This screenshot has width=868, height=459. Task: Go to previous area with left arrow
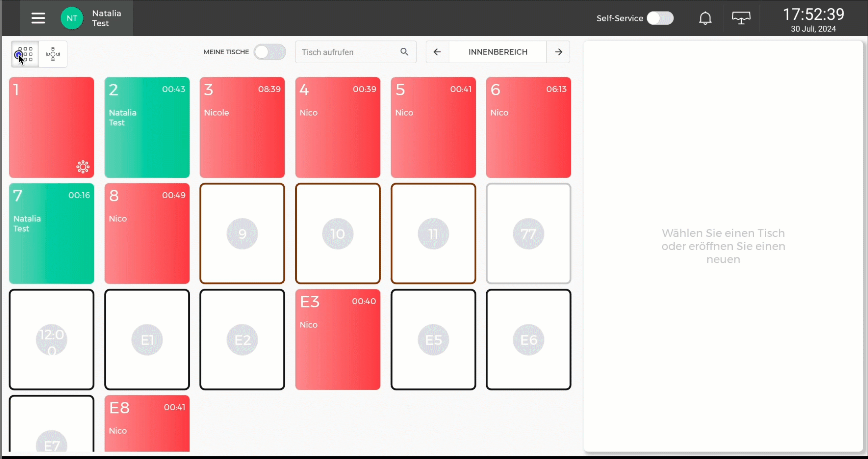pos(437,52)
